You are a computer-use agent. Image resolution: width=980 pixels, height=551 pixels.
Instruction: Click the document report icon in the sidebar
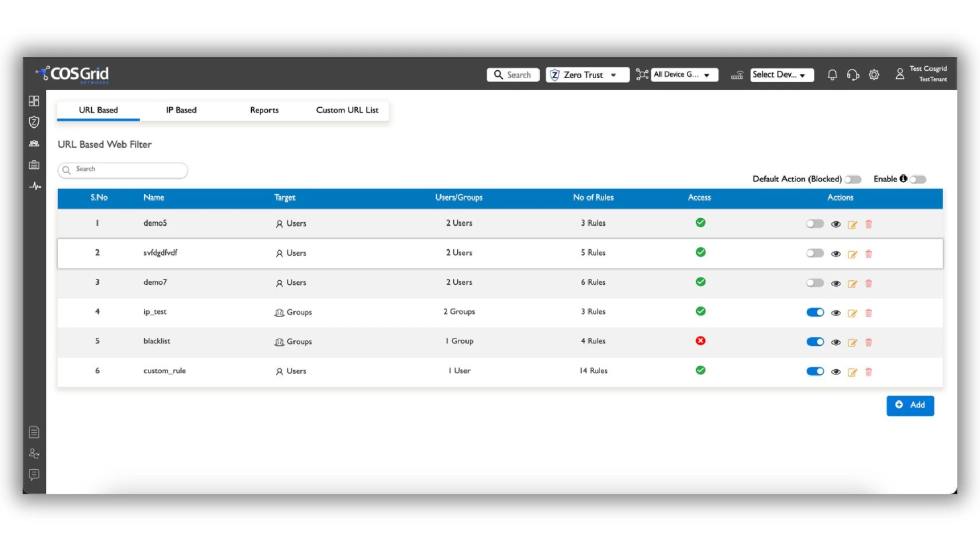(34, 432)
